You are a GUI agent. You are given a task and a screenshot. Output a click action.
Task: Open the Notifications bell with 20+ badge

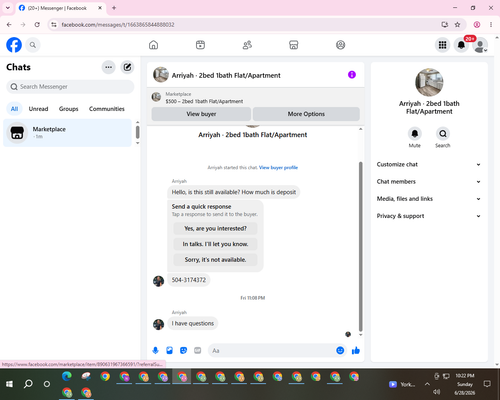pos(461,45)
